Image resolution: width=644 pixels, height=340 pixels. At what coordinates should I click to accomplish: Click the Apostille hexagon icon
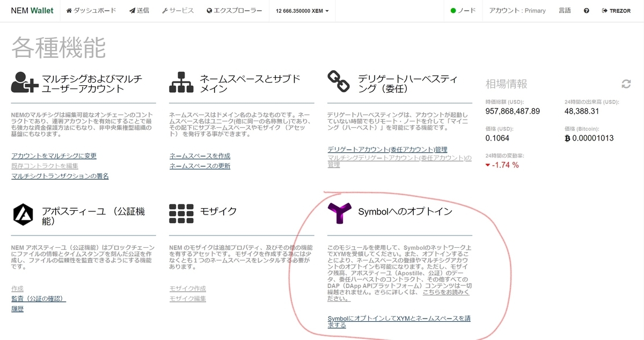[x=23, y=213]
